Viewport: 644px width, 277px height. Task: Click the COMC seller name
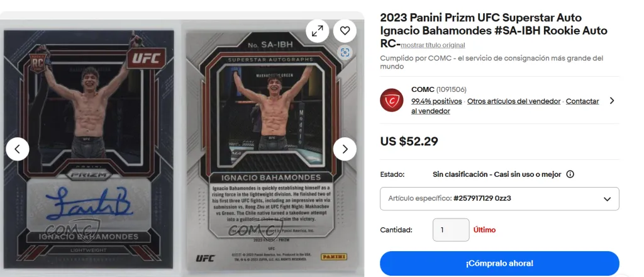pyautogui.click(x=422, y=89)
